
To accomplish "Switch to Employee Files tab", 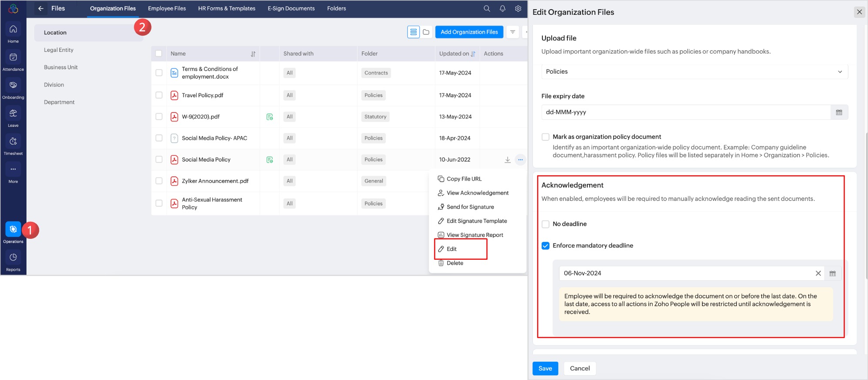I will (167, 8).
